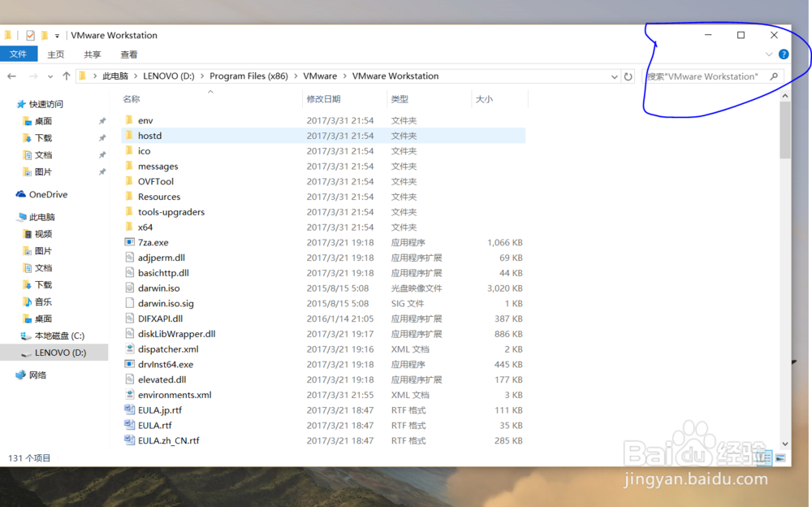Click the VMware breadcrumb segment

coord(320,76)
